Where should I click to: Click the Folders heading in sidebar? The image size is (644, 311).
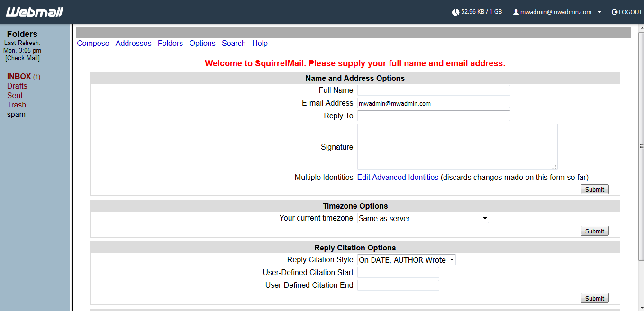(x=22, y=34)
